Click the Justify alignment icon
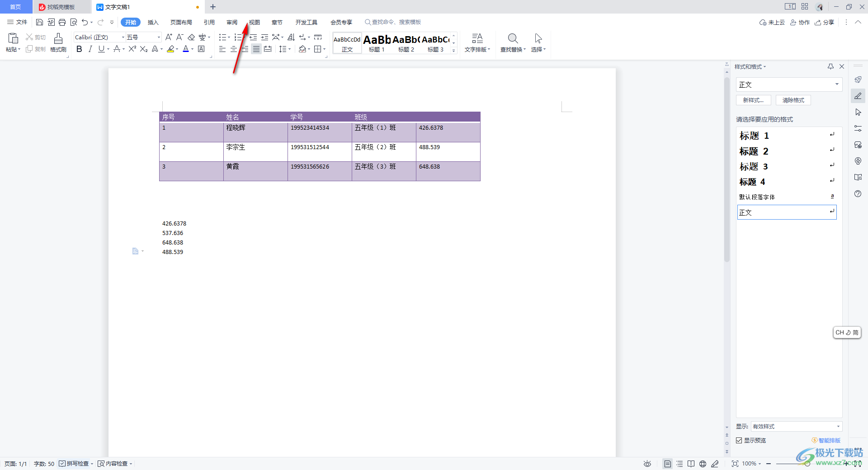The width and height of the screenshot is (868, 470). point(256,49)
